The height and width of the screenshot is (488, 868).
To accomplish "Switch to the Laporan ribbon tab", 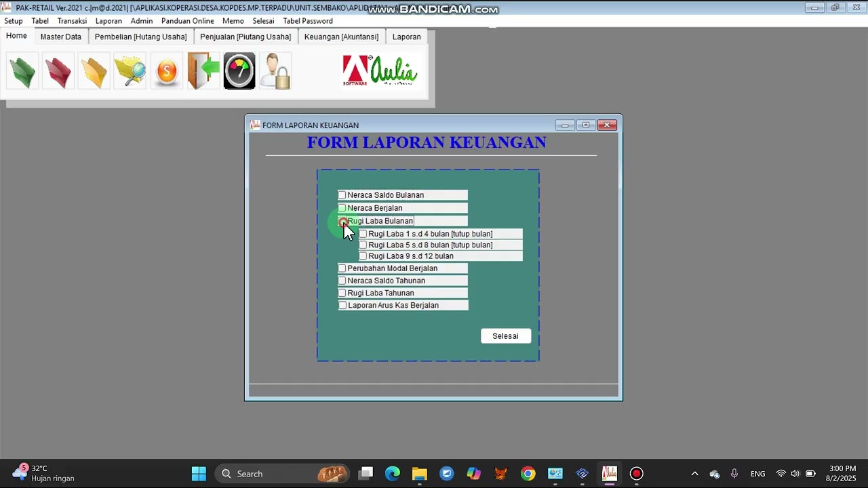I will (x=407, y=37).
